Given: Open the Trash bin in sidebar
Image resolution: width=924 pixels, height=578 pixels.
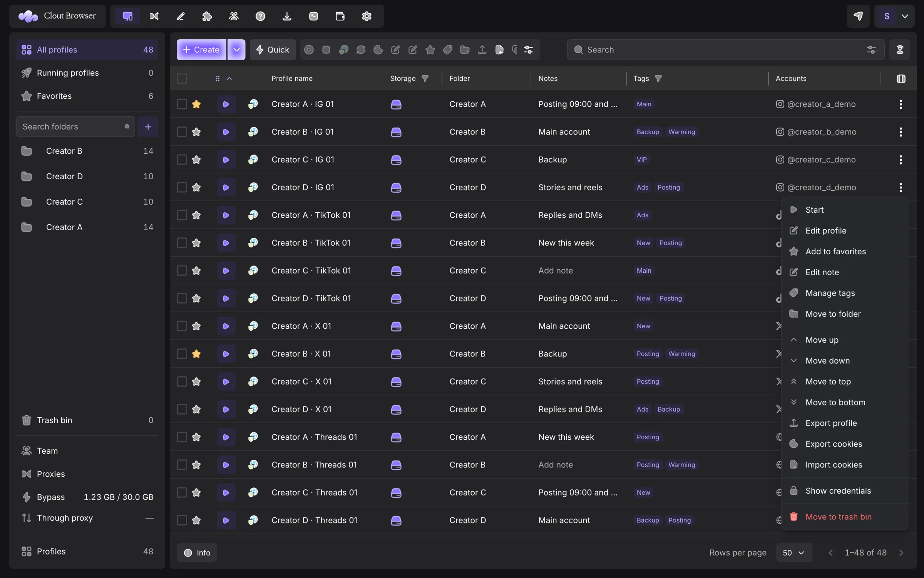Looking at the screenshot, I should [x=87, y=420].
